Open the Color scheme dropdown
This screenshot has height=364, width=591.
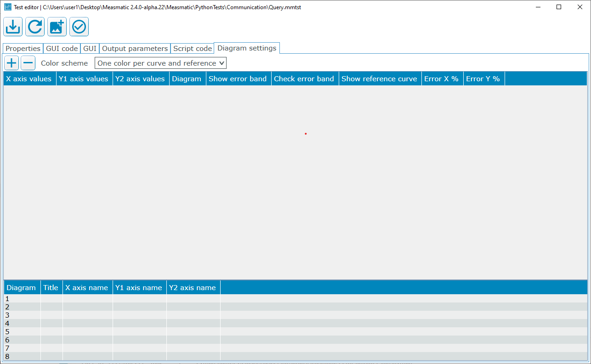click(160, 63)
